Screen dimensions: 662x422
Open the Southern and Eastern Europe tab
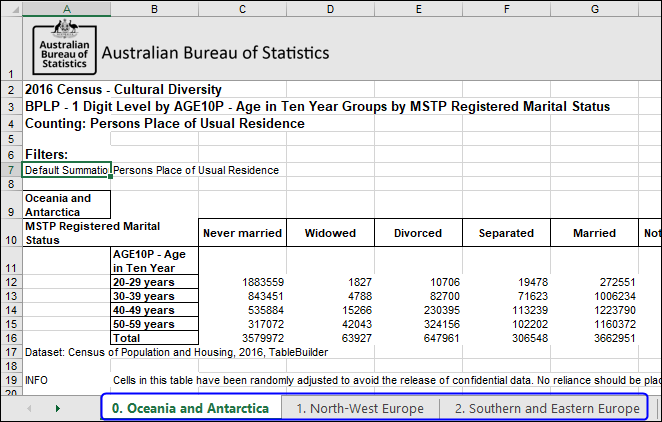click(546, 408)
